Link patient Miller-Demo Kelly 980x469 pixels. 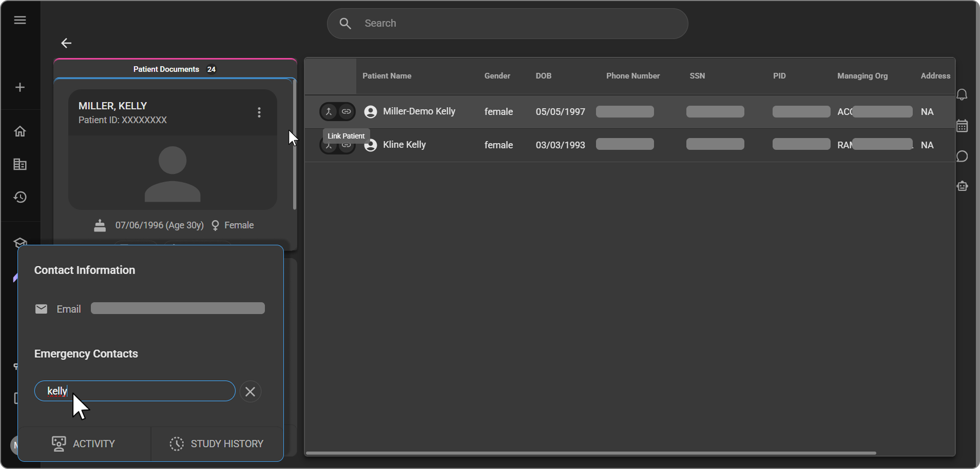point(347,111)
